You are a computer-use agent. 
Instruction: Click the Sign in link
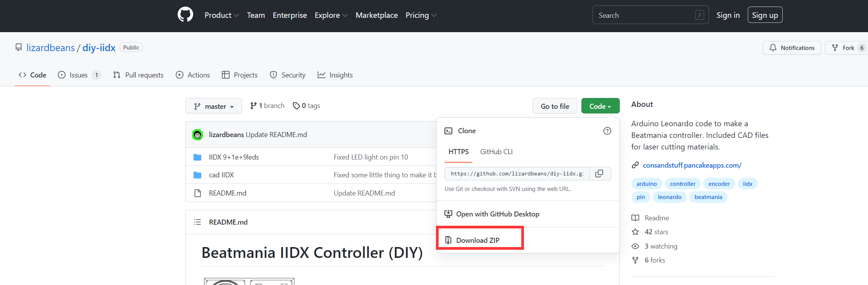pyautogui.click(x=728, y=15)
